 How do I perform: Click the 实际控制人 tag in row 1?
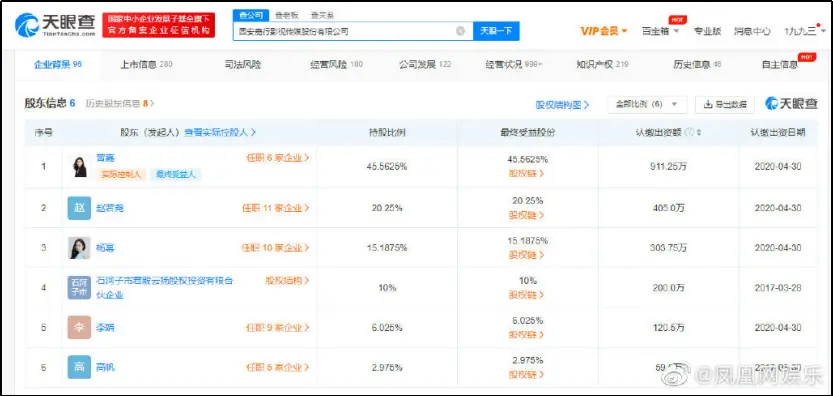(121, 174)
